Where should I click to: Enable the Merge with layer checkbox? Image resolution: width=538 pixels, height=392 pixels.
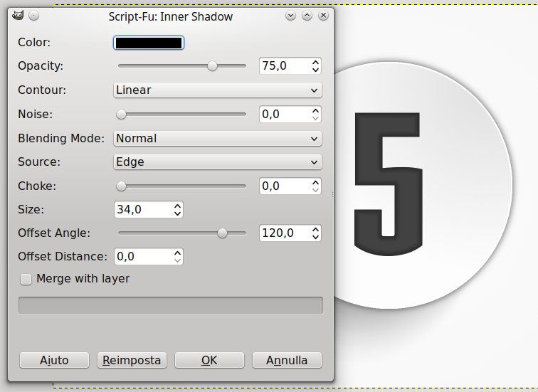click(26, 279)
